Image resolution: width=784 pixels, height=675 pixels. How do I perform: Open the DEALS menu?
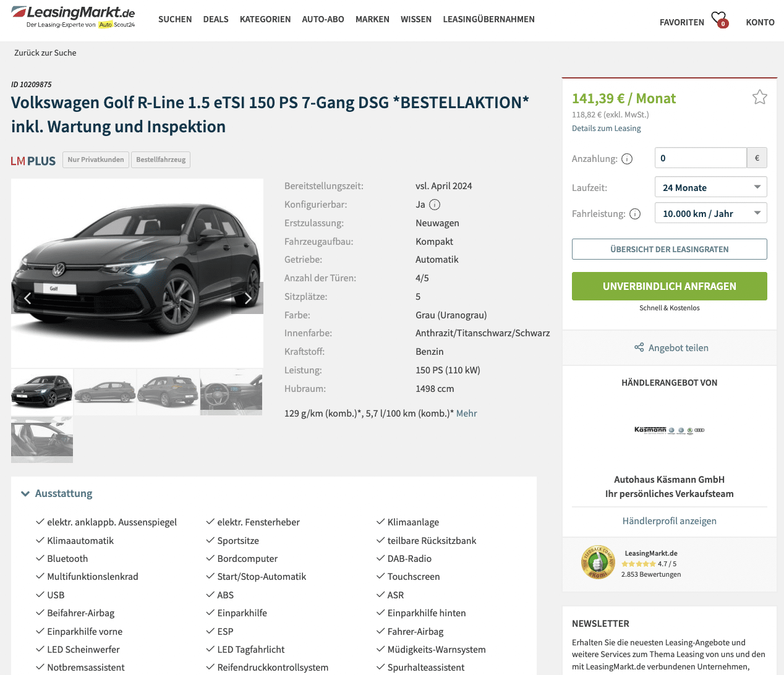[x=216, y=19]
